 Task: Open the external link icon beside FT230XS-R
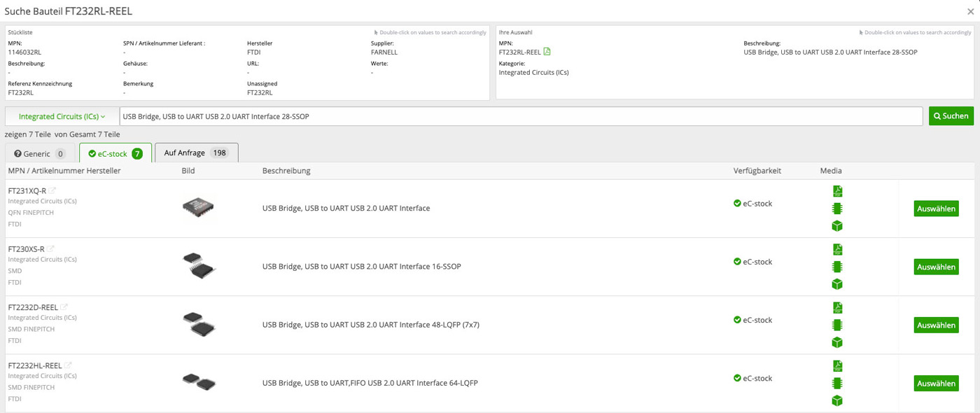[x=51, y=248]
